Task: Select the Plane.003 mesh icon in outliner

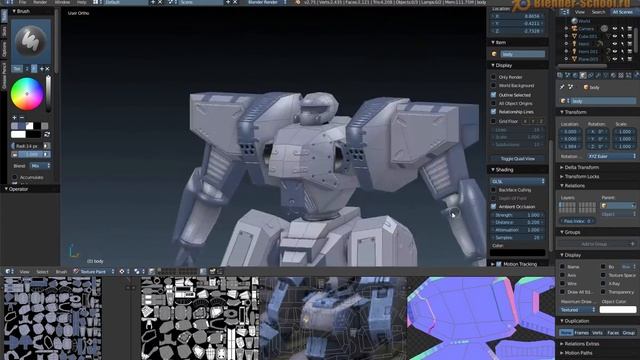Action: click(574, 59)
